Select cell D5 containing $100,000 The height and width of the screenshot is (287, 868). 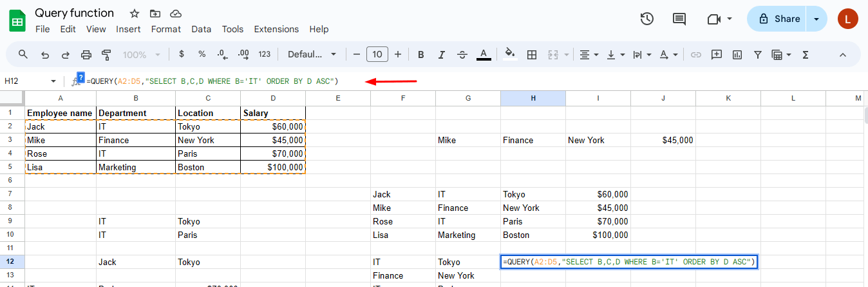click(x=272, y=167)
